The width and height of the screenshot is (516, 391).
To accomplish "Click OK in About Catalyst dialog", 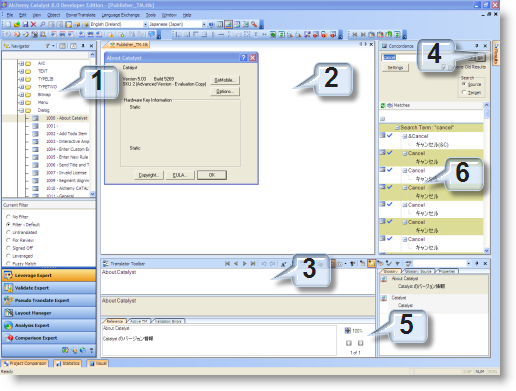I will [x=212, y=175].
